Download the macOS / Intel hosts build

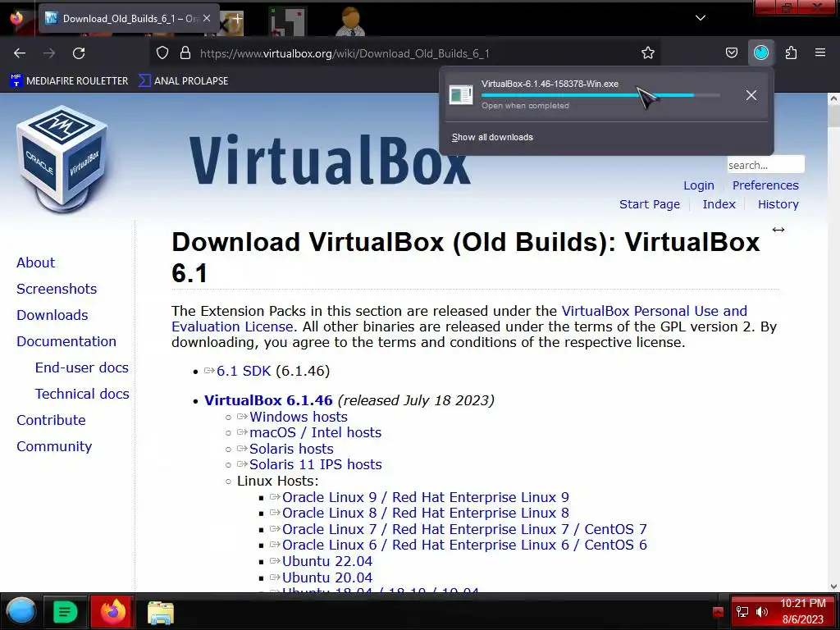315,432
